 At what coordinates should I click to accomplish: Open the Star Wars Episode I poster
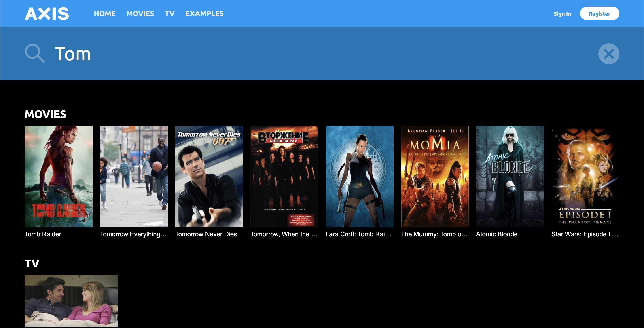point(585,176)
